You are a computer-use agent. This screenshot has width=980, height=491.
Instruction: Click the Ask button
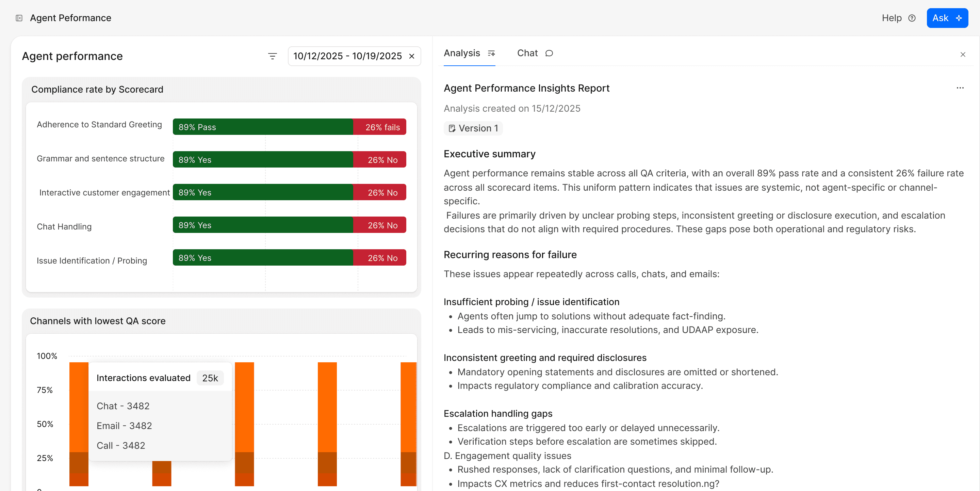point(947,18)
